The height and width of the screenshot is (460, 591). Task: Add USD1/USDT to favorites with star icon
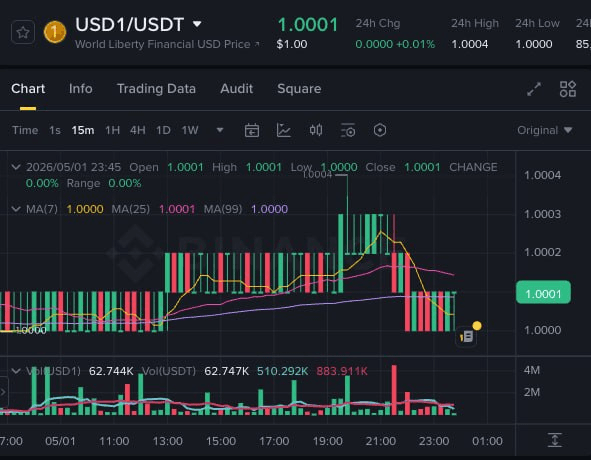point(23,32)
